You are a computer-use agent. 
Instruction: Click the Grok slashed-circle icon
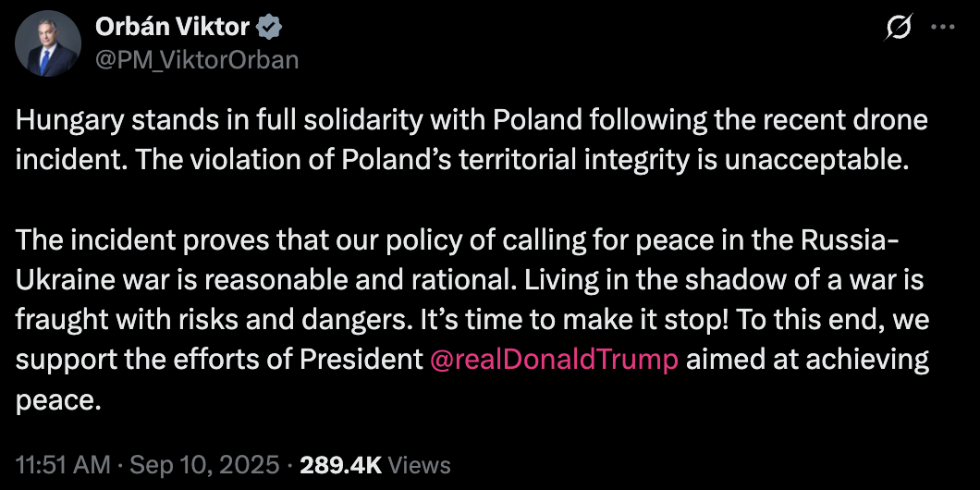(x=896, y=29)
